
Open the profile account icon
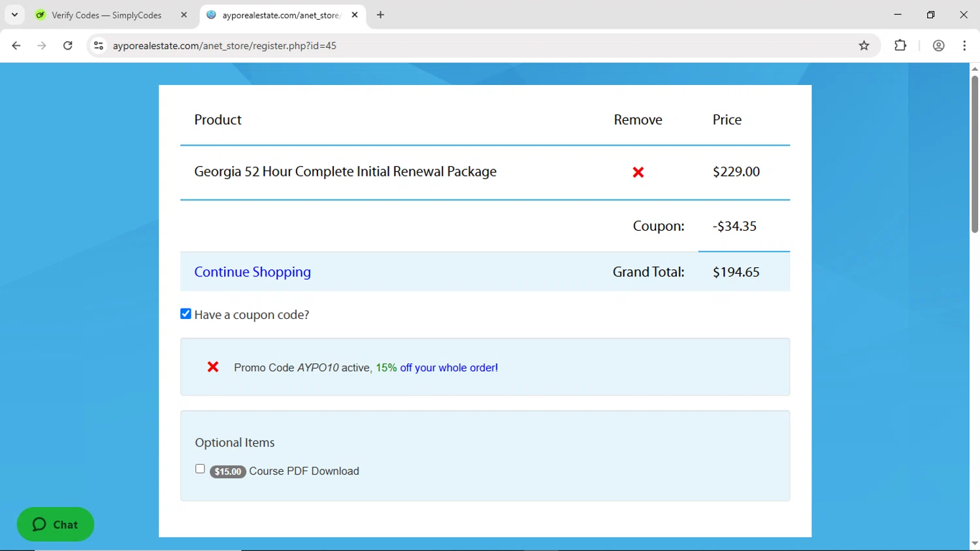(x=938, y=46)
